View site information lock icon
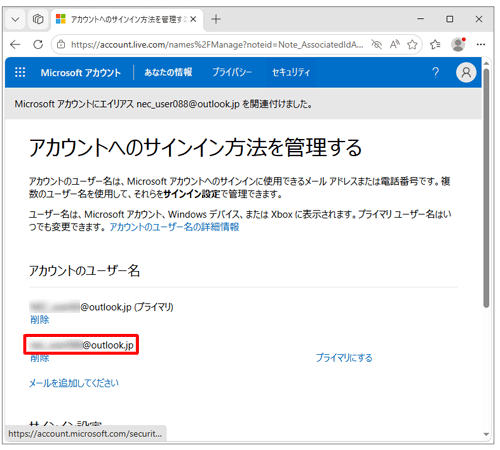500x450 pixels. (61, 44)
